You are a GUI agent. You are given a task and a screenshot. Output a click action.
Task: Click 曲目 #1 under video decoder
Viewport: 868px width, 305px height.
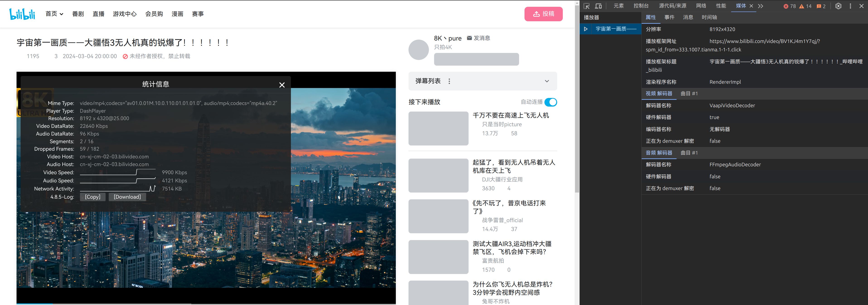tap(689, 94)
